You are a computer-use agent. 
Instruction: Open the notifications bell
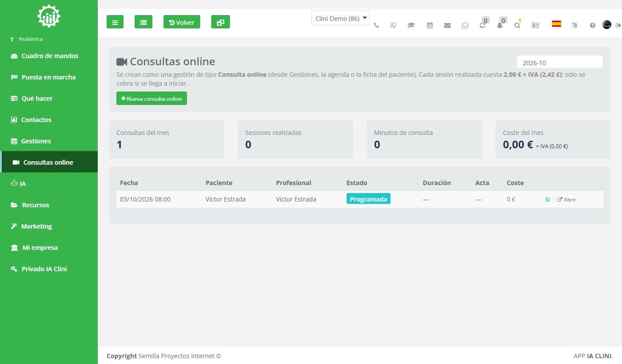pos(500,25)
